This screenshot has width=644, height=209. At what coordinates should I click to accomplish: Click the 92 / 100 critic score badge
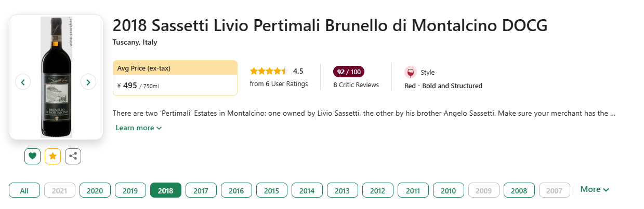click(349, 72)
